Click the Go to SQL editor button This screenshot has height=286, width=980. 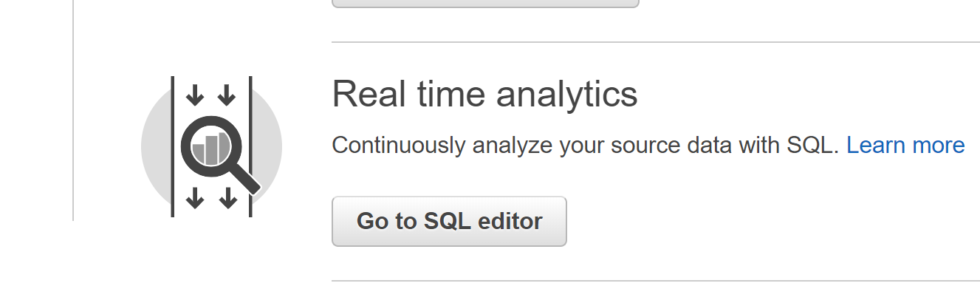(x=449, y=221)
